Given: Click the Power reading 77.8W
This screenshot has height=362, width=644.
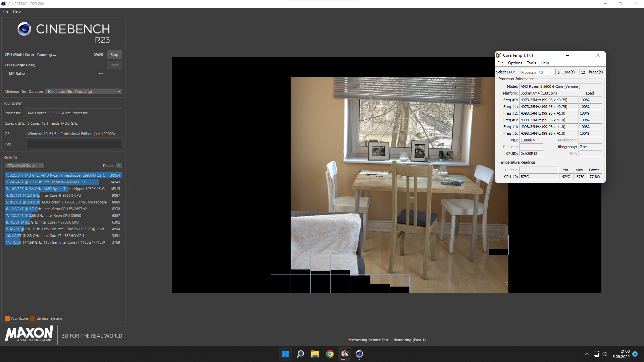Looking at the screenshot, I should 595,177.
